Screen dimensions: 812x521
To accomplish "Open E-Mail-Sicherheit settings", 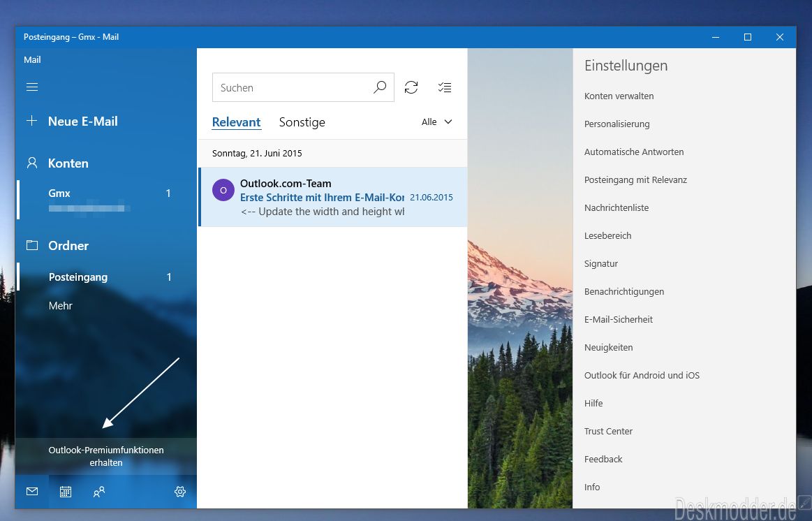I will click(619, 320).
